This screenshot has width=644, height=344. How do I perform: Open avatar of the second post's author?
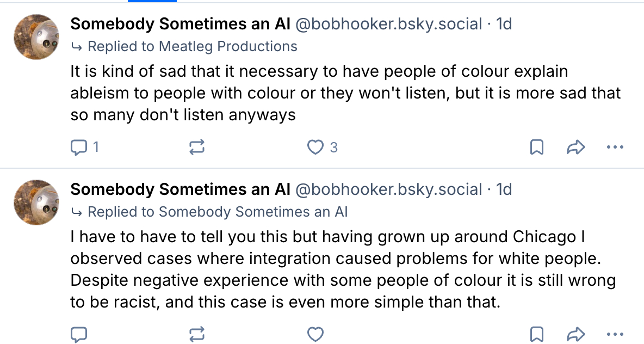point(36,202)
